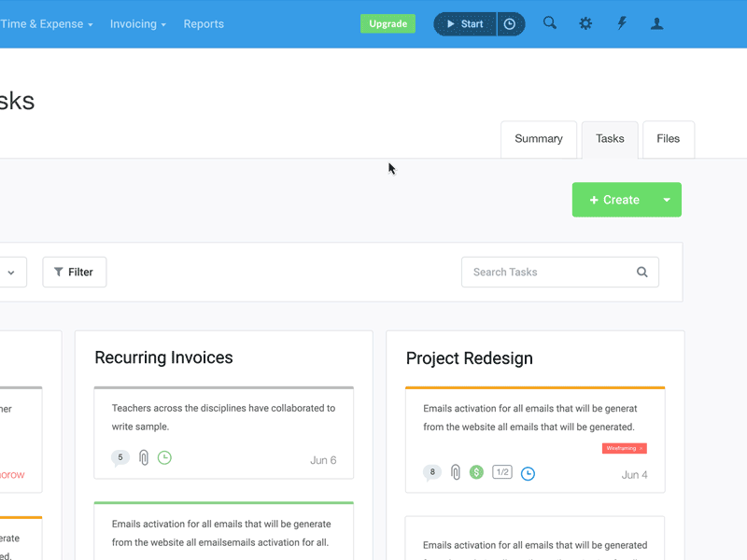Open the user profile icon
Viewport: 747px width, 560px height.
[656, 22]
